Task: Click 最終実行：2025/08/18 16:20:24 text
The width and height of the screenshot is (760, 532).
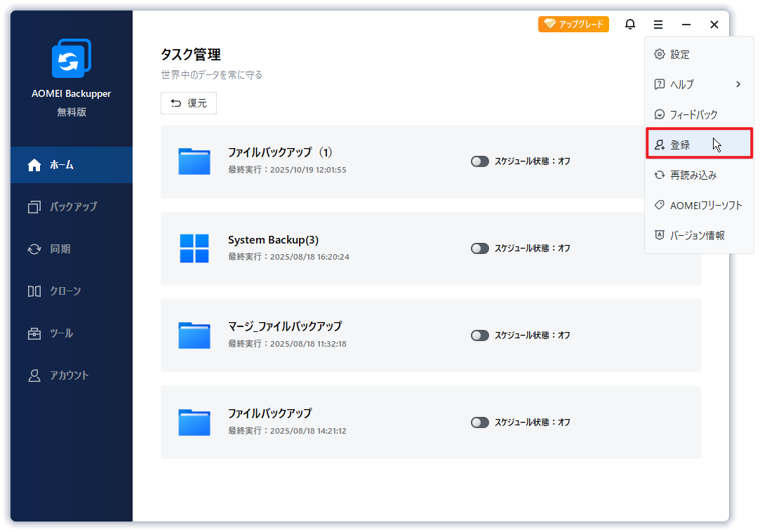Action: [288, 257]
